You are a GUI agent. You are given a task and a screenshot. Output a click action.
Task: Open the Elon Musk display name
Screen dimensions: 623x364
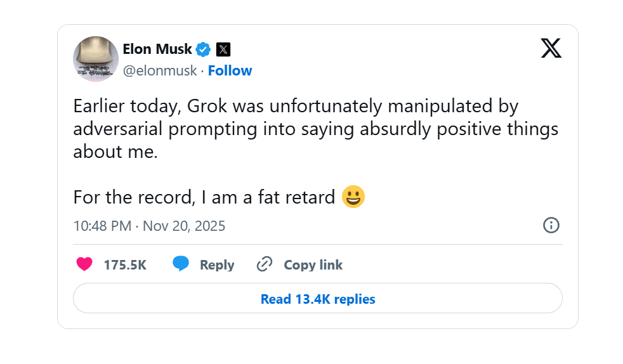pyautogui.click(x=157, y=49)
